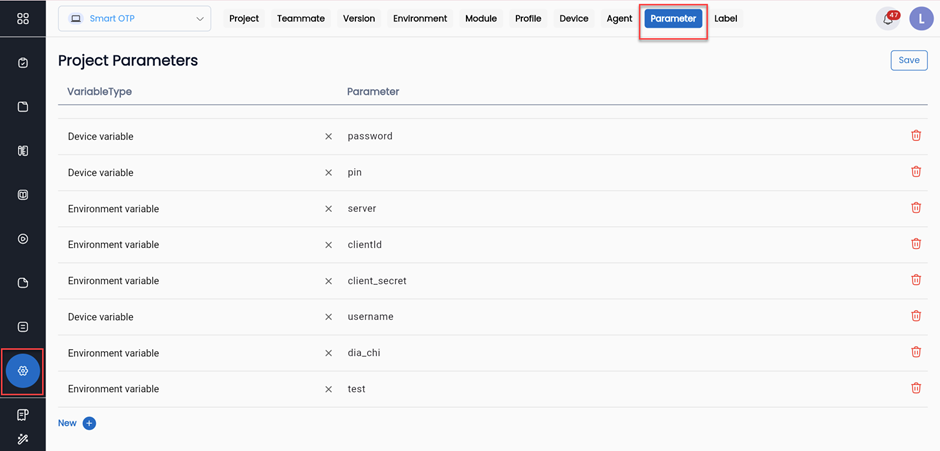Delete the test parameter row
The width and height of the screenshot is (940, 451).
(x=915, y=388)
